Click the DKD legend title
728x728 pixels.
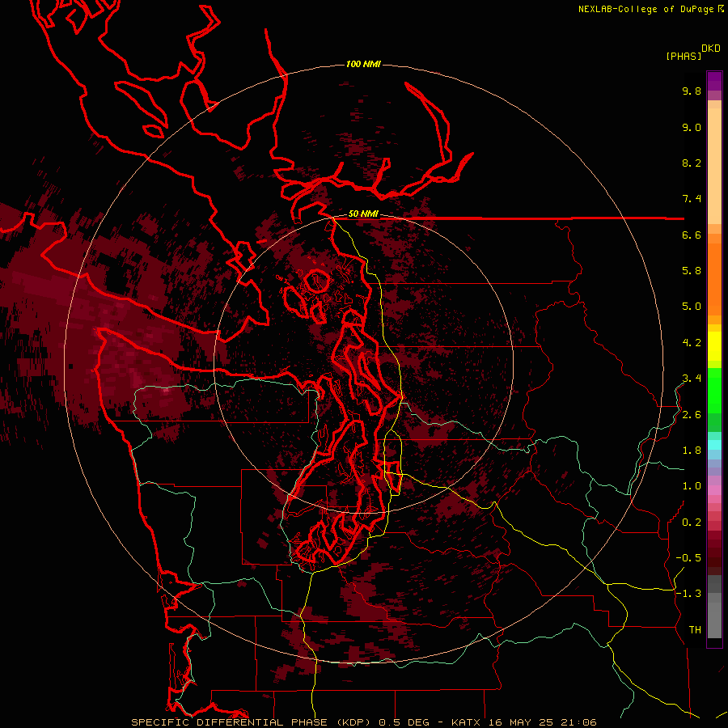pyautogui.click(x=711, y=49)
